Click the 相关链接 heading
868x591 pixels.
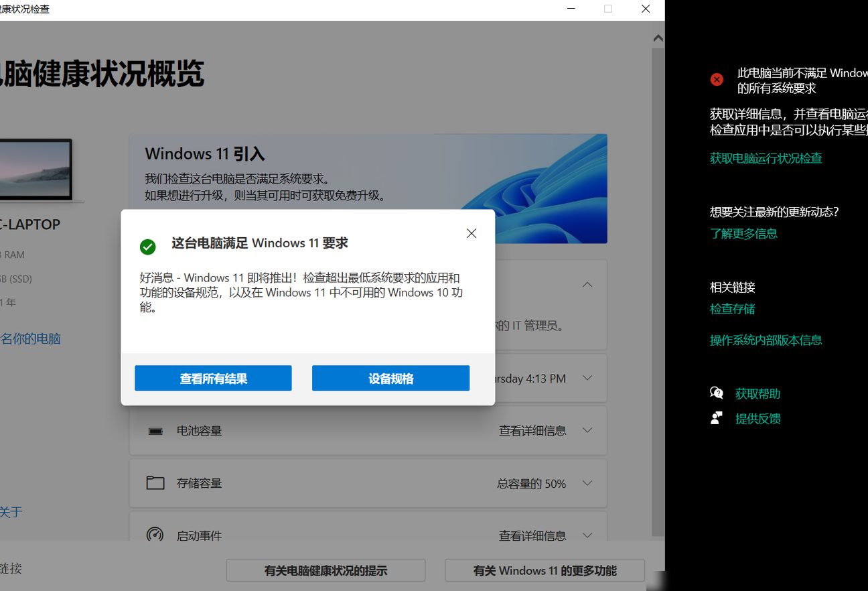pos(733,287)
